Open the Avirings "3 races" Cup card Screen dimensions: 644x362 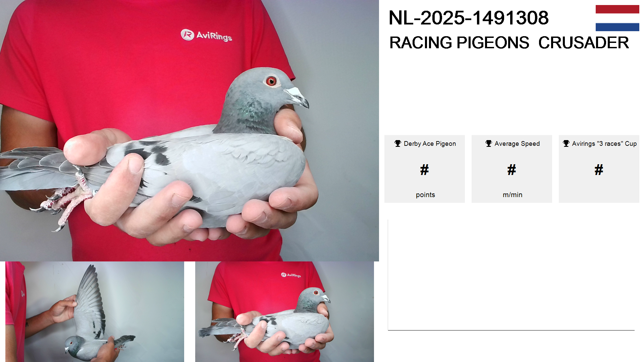point(599,169)
